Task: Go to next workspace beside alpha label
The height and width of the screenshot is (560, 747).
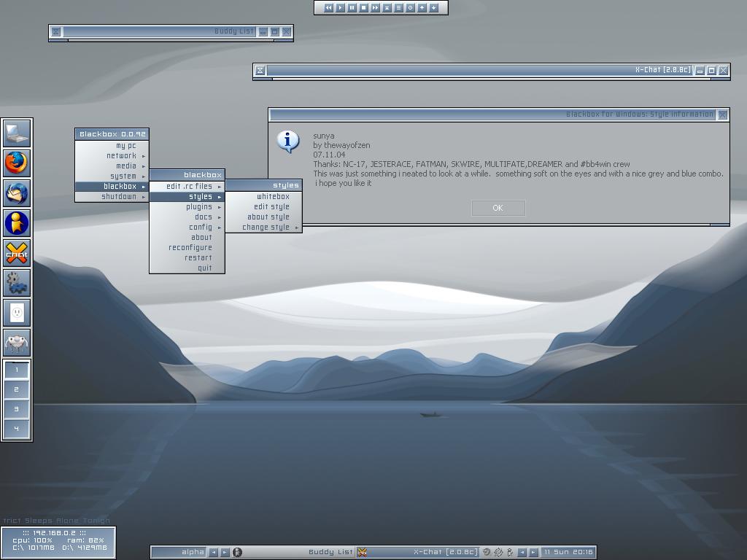Action: click(x=225, y=553)
